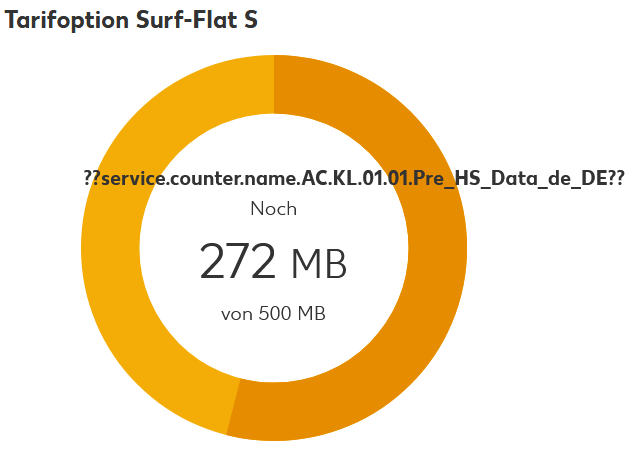Click the "Tarifoption Surf-Flat S" heading
Screen dimensions: 636x452
(132, 21)
